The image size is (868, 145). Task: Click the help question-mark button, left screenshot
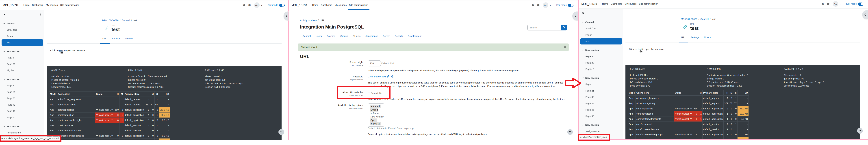281,132
